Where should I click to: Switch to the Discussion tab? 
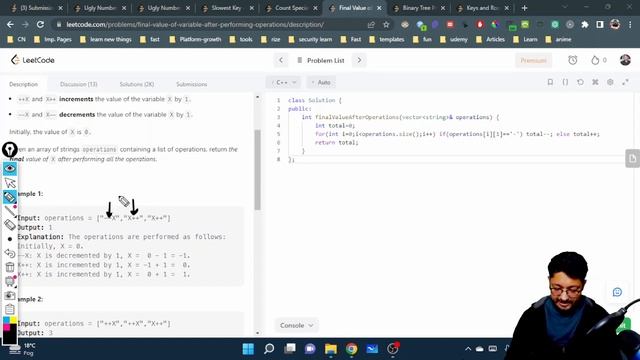tap(78, 84)
